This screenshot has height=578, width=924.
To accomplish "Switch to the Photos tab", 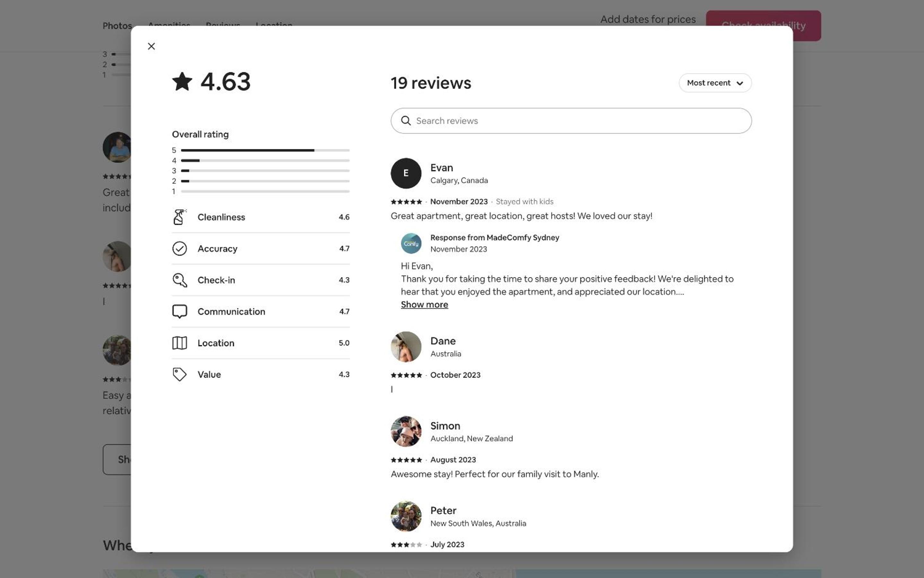I will click(x=117, y=26).
